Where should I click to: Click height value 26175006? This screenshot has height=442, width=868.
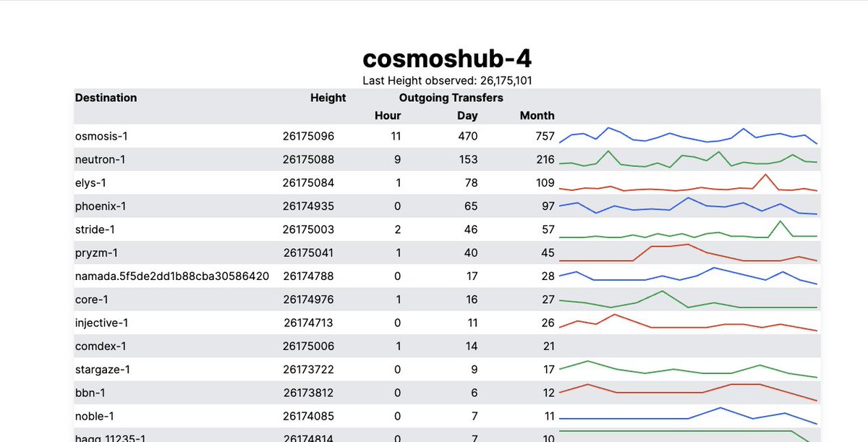(309, 346)
